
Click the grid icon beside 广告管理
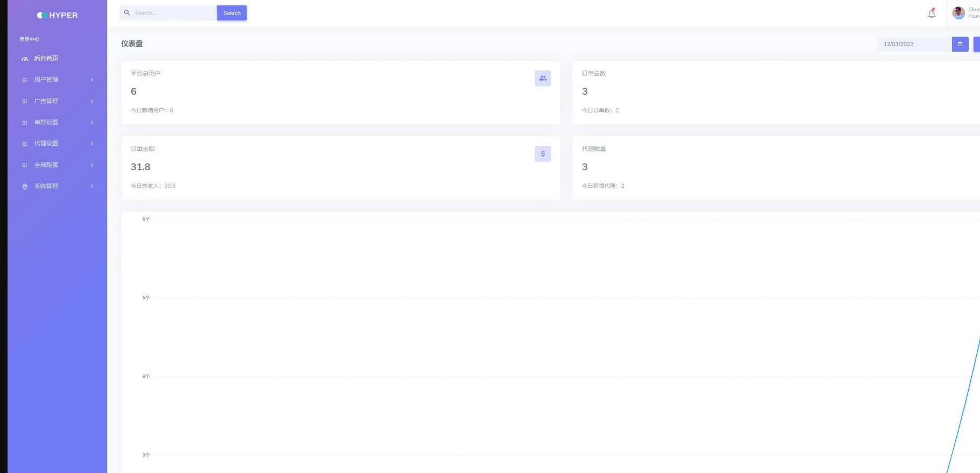point(25,101)
